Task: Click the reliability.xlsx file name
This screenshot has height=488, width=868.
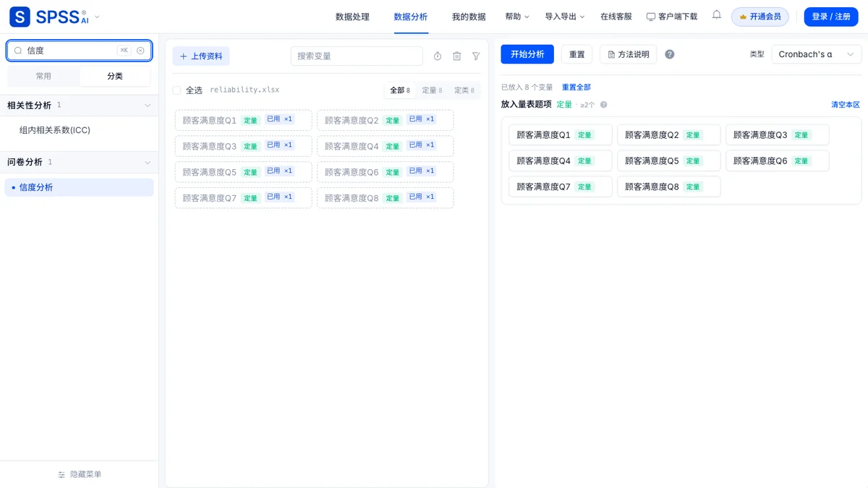Action: coord(244,90)
